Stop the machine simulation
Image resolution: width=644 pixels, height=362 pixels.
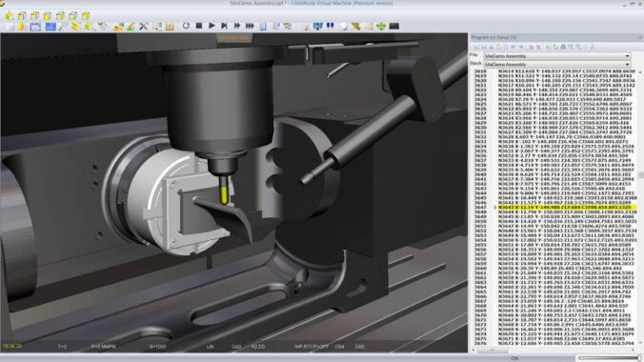click(x=199, y=26)
